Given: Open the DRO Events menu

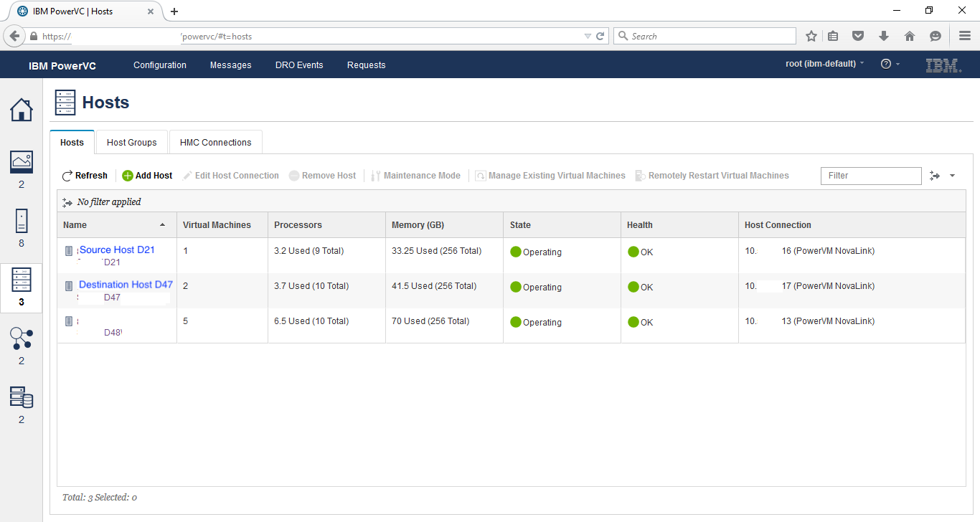Looking at the screenshot, I should pyautogui.click(x=299, y=65).
